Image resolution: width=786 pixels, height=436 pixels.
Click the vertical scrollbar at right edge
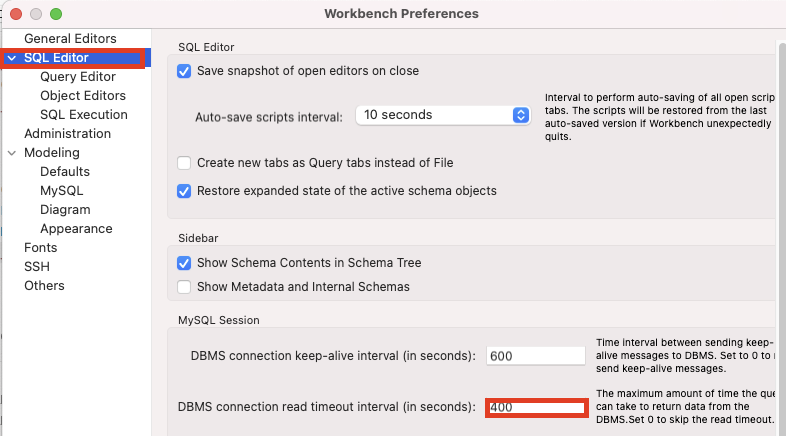coord(782,238)
